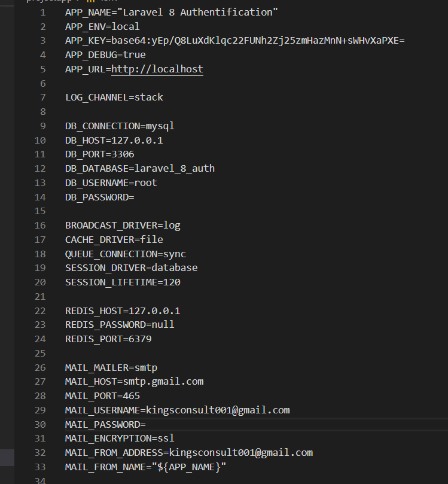The image size is (448, 484).
Task: Select SESSION_DRIVER=database line
Action: [131, 267]
